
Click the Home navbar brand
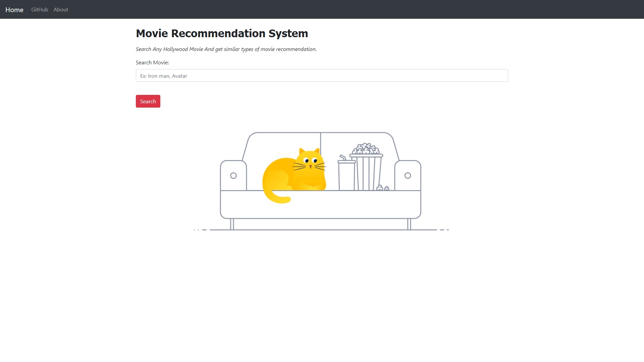[x=14, y=10]
